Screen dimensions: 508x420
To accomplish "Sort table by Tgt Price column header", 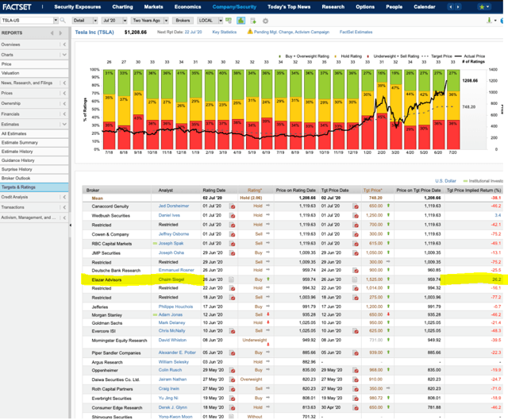I will pyautogui.click(x=372, y=191).
